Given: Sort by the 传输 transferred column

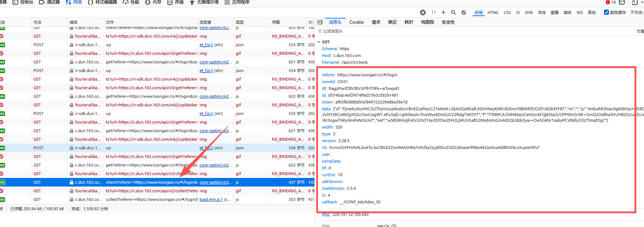Looking at the screenshot, I should point(288,22).
